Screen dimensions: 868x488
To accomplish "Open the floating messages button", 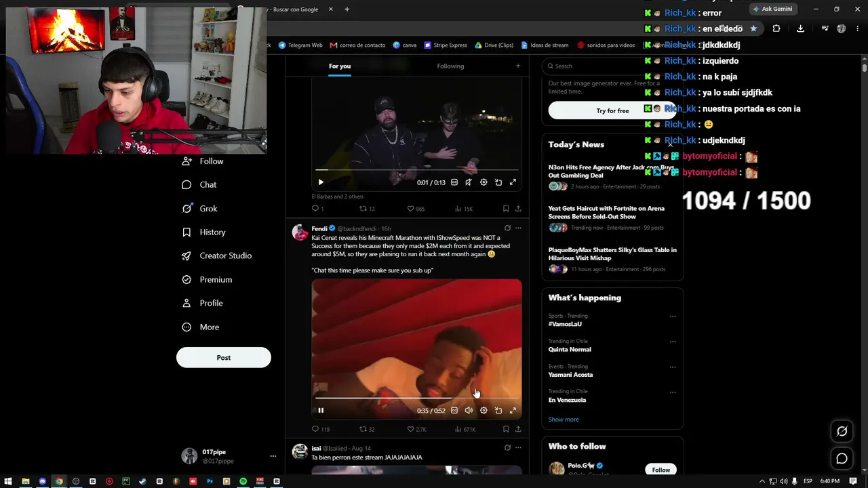I will [842, 459].
